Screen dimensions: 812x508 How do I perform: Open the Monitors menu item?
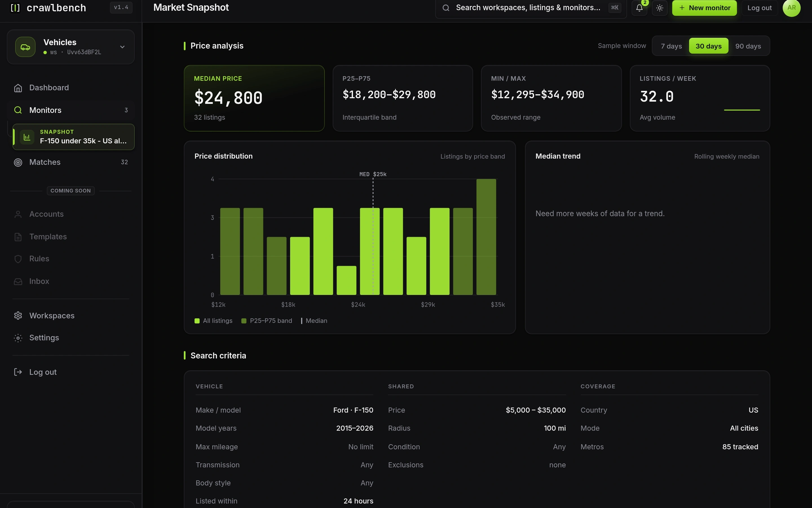click(x=71, y=110)
